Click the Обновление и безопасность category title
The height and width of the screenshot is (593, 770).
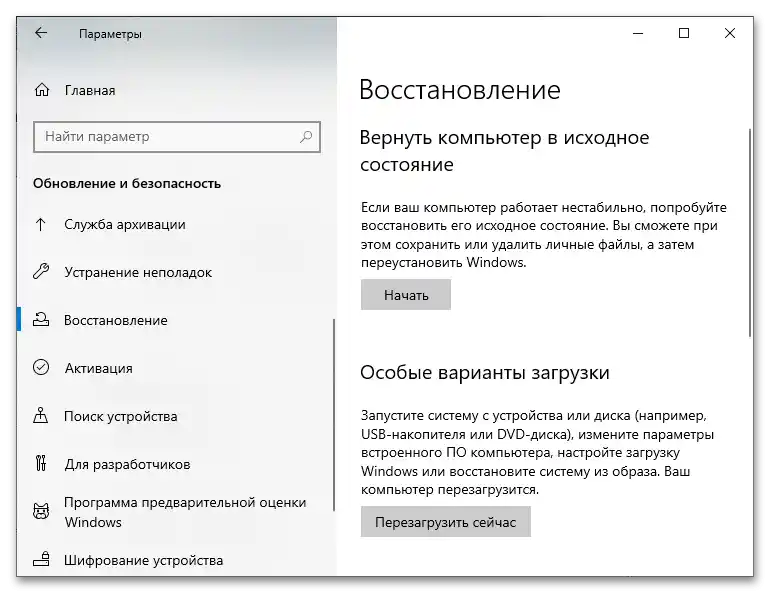point(127,184)
